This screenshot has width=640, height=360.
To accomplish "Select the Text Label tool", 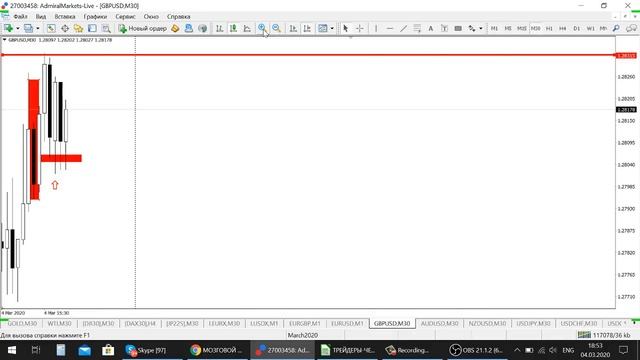I will click(x=444, y=28).
